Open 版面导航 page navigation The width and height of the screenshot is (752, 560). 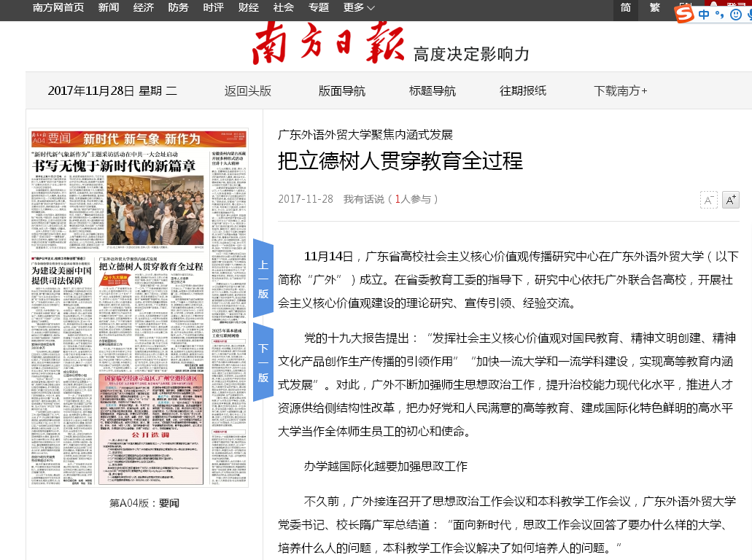pos(341,91)
